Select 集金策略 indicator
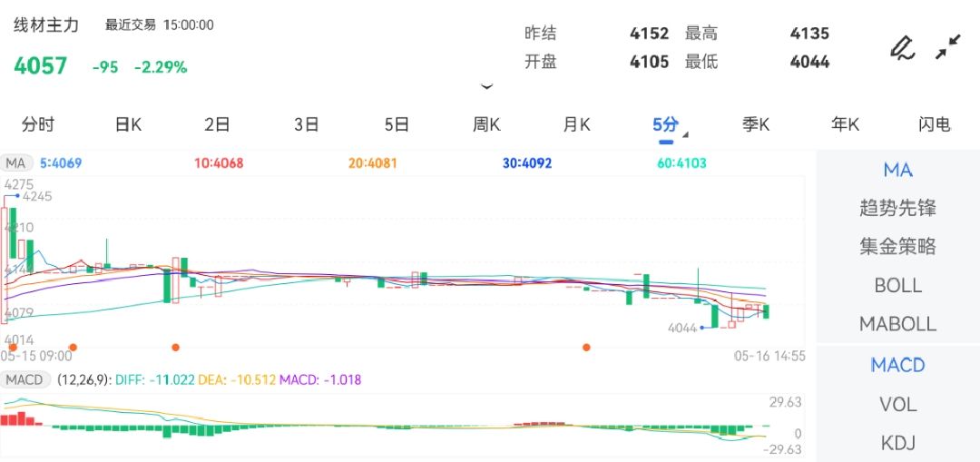Screen dimensions: 980x462 click(x=897, y=246)
